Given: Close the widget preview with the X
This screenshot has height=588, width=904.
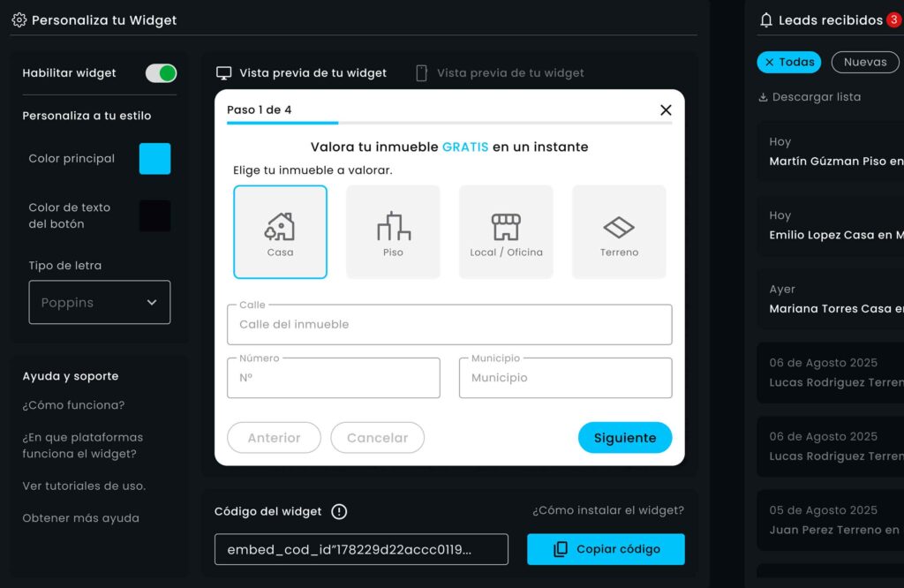Looking at the screenshot, I should click(666, 109).
